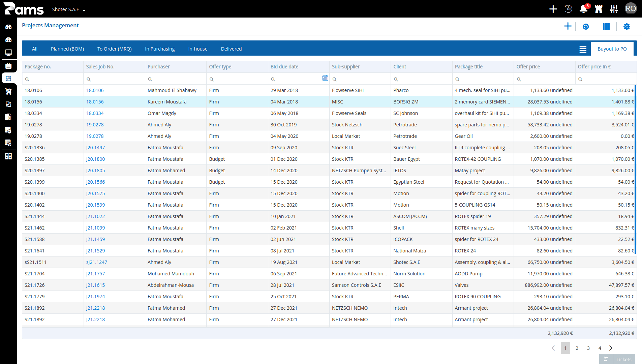Click the Projects Management page title
This screenshot has width=642, height=364.
pyautogui.click(x=50, y=25)
